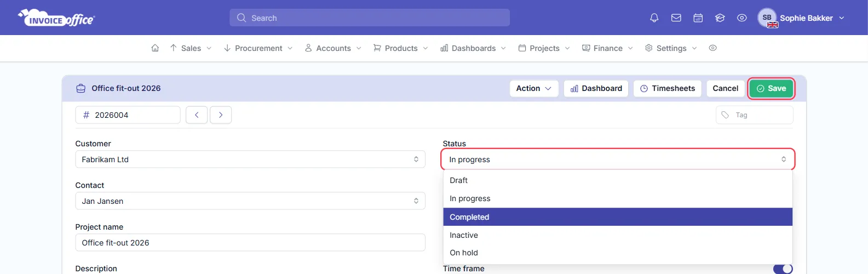
Task: Select Inactive status option
Action: click(618, 235)
